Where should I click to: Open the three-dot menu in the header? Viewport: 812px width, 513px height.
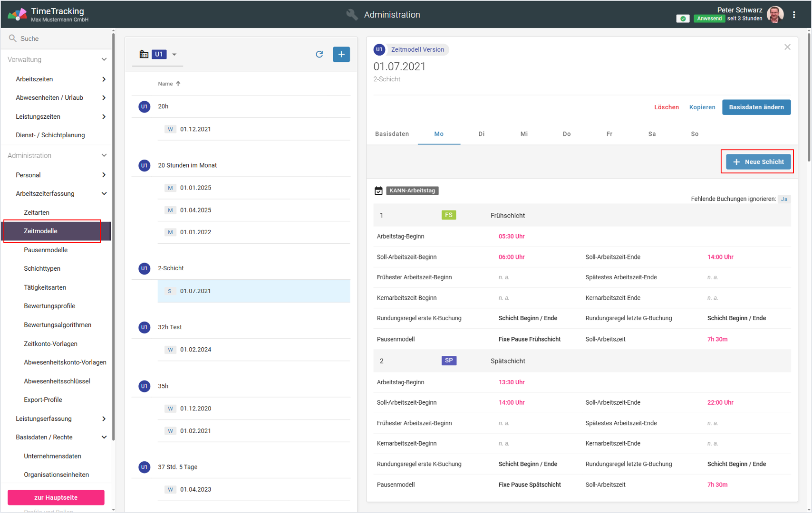click(794, 15)
